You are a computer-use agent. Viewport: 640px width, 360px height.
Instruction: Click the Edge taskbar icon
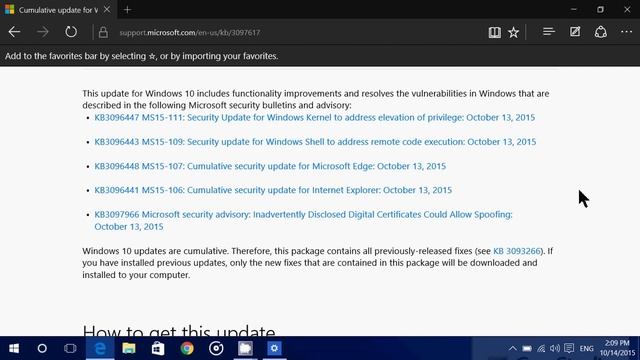click(100, 348)
